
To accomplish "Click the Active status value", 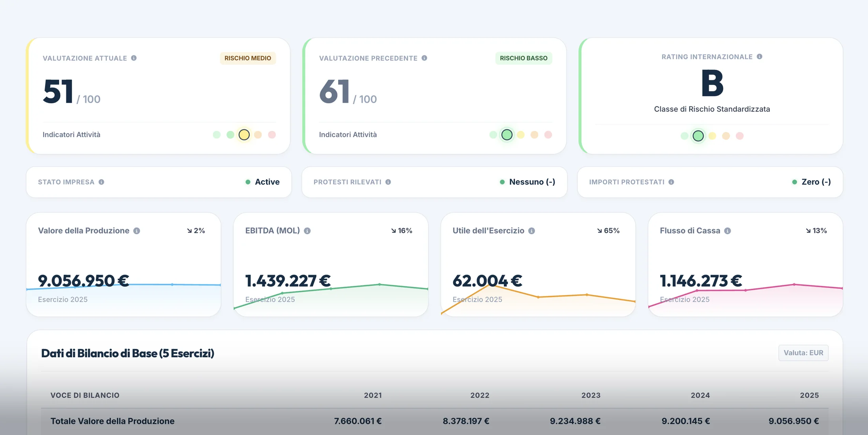I will tap(267, 182).
